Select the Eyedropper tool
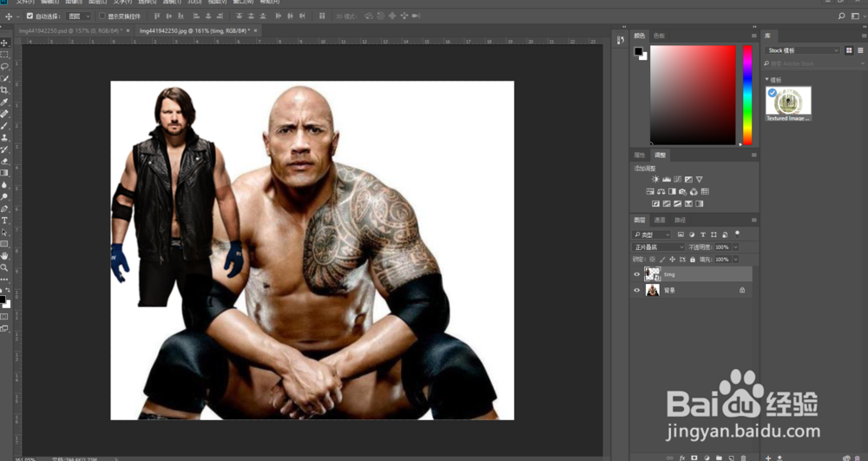868x461 pixels. coord(4,102)
